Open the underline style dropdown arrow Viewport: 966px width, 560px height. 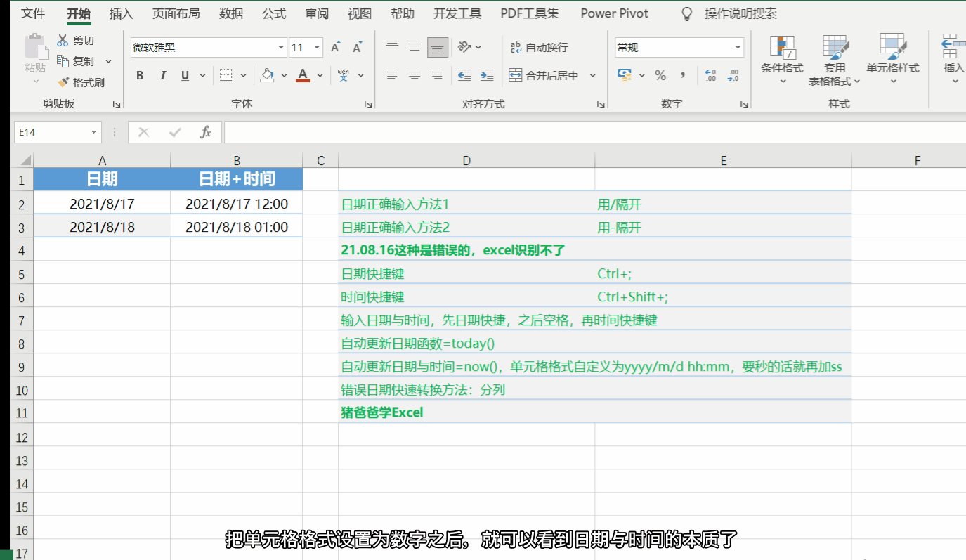[203, 75]
